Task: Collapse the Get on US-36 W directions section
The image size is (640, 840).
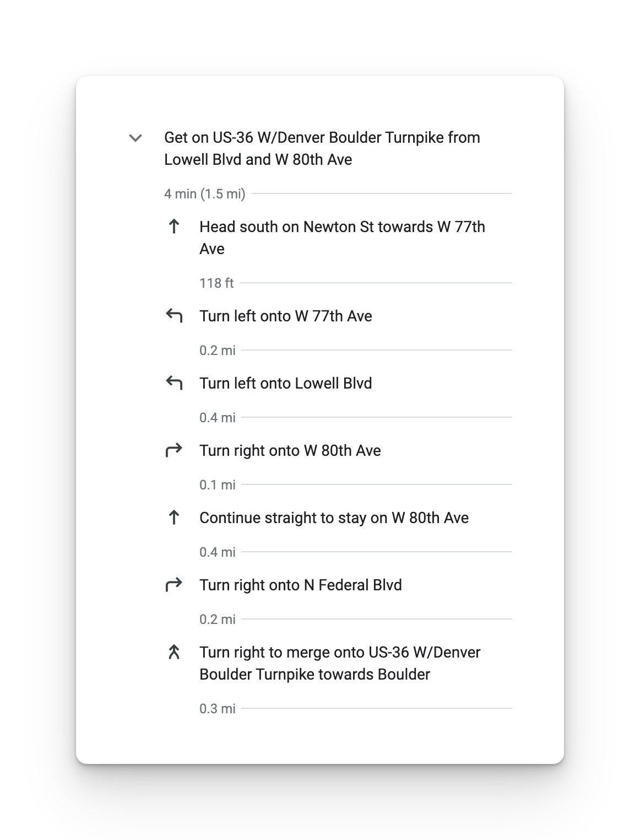Action: (x=135, y=138)
